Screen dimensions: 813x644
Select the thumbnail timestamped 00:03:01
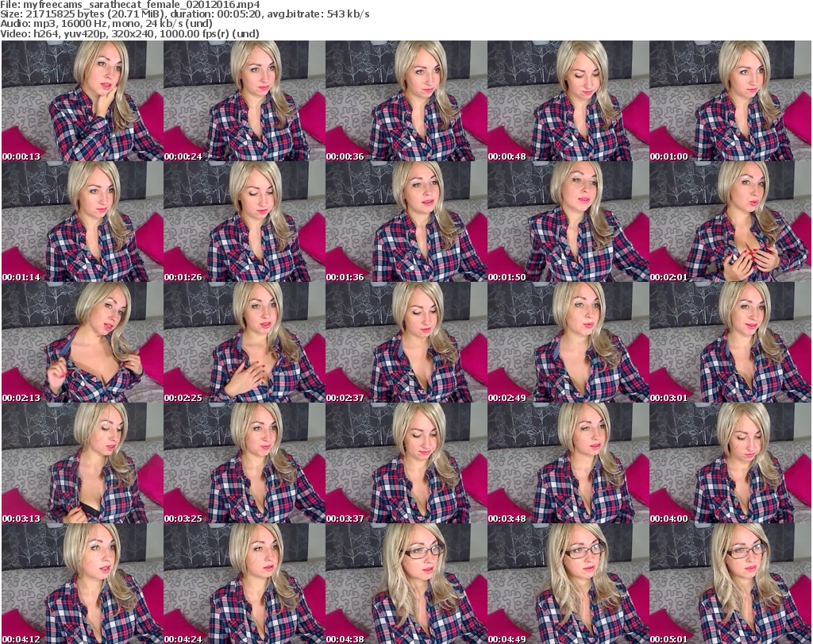(730, 342)
